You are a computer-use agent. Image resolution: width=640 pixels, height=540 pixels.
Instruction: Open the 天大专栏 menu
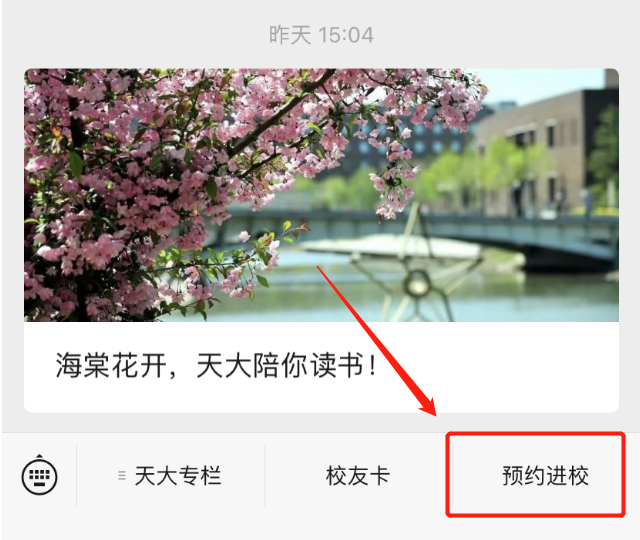[170, 476]
